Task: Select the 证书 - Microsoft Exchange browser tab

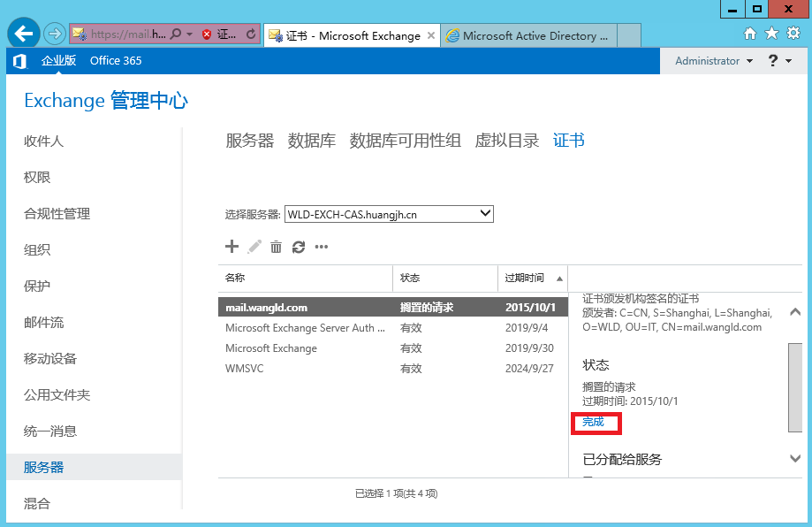Action: (x=352, y=35)
